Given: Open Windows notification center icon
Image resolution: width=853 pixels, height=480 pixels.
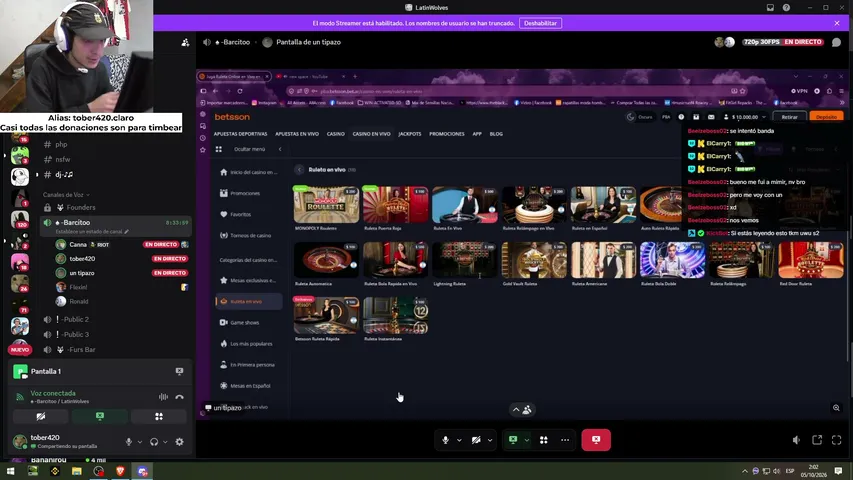Looking at the screenshot, I should coord(838,471).
